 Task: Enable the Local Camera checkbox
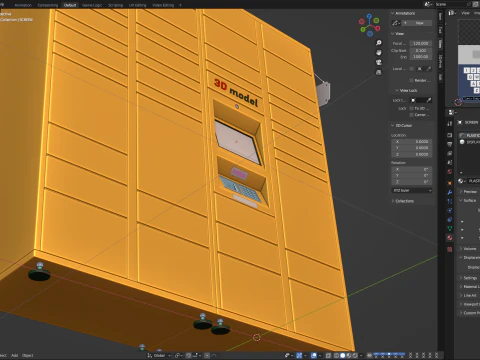[x=411, y=69]
